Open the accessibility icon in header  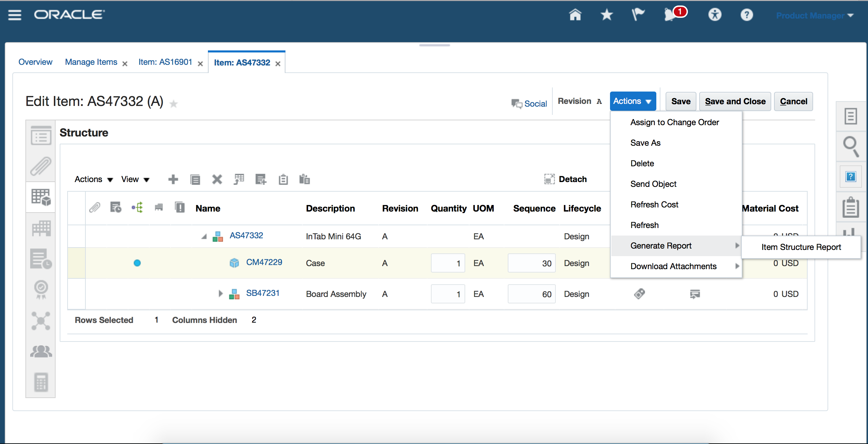tap(715, 15)
